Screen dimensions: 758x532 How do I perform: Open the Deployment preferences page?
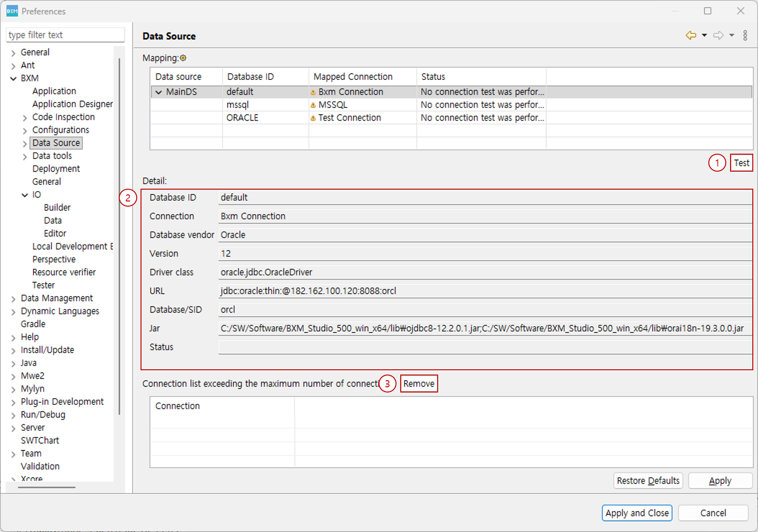click(56, 169)
